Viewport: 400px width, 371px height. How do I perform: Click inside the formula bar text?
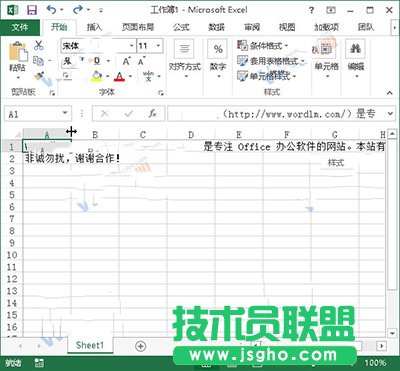277,114
